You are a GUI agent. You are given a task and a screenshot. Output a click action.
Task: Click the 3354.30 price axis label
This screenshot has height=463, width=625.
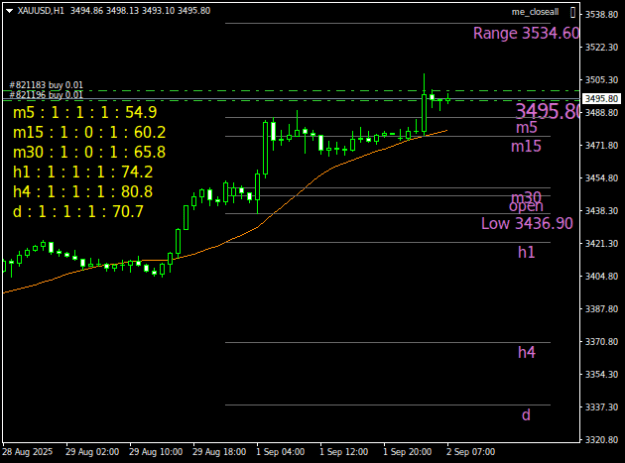click(x=601, y=374)
